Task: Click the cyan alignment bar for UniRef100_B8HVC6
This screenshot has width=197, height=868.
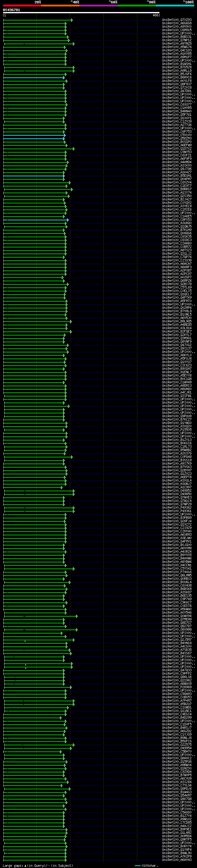Action: click(34, 78)
